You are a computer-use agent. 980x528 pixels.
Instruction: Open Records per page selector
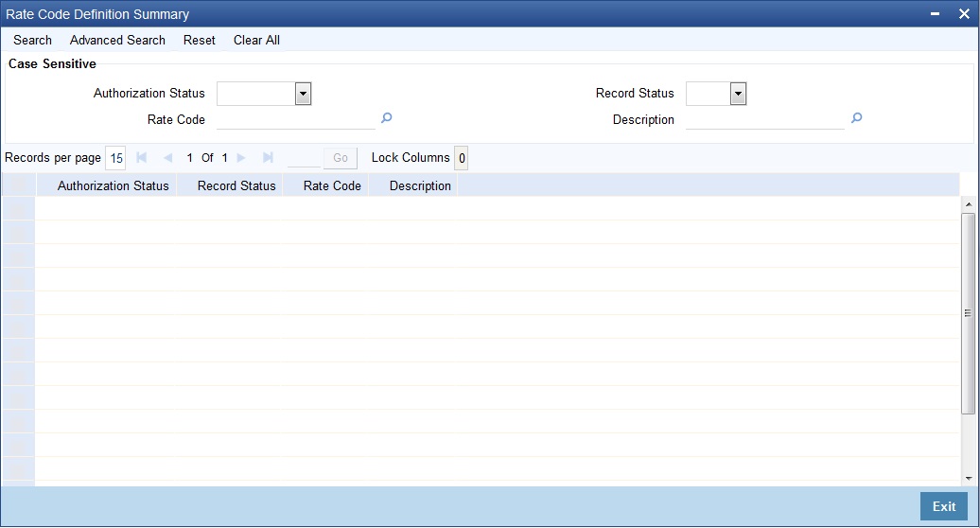pos(115,158)
